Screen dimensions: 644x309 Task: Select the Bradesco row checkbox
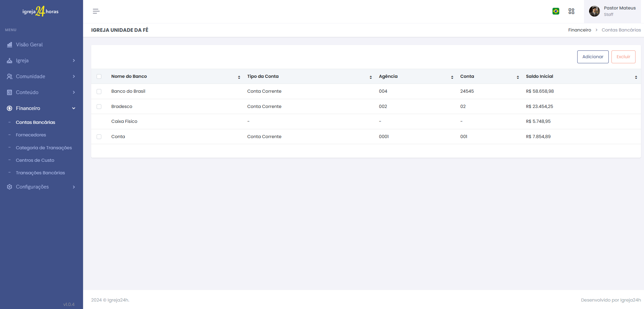click(99, 107)
